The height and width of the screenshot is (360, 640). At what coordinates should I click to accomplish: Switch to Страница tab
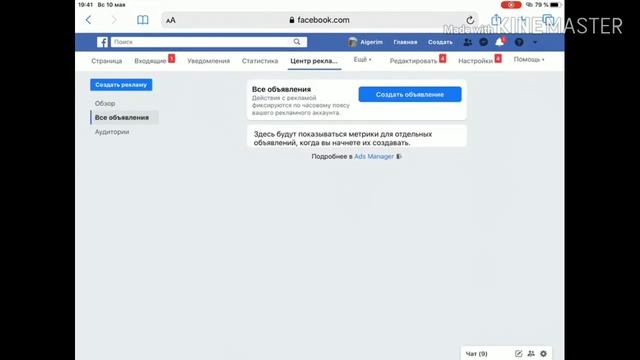coord(107,61)
